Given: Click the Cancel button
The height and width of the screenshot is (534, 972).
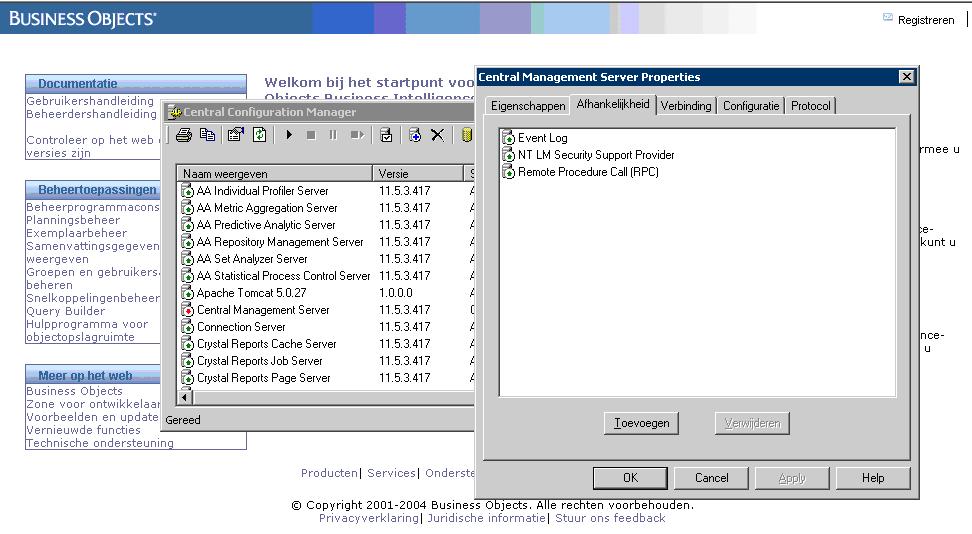Looking at the screenshot, I should pyautogui.click(x=711, y=478).
